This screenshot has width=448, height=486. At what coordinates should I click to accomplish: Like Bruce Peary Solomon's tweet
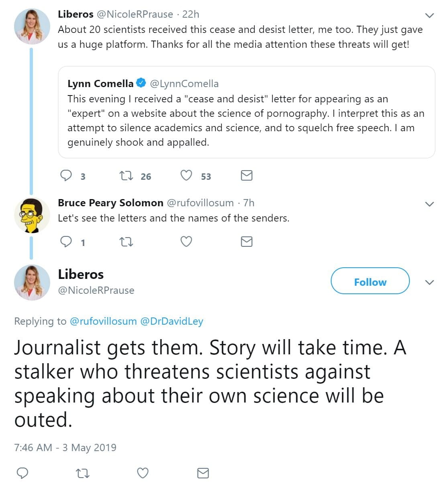(186, 242)
